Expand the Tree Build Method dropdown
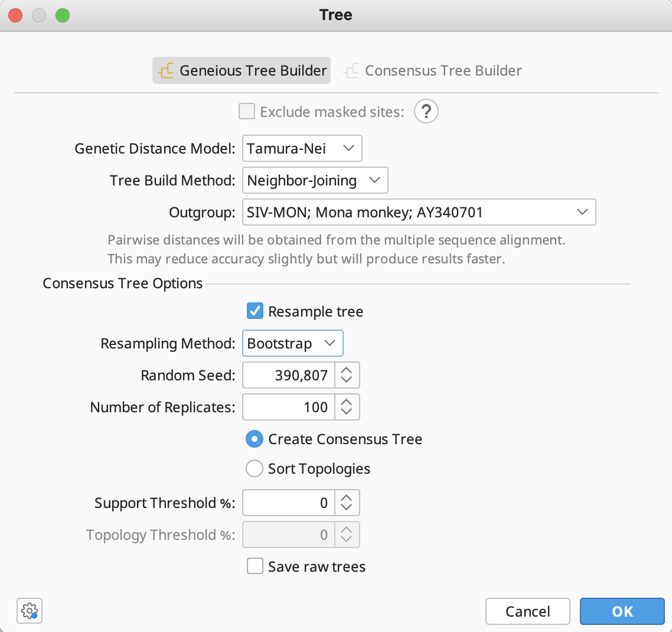Viewport: 672px width, 632px height. point(315,180)
